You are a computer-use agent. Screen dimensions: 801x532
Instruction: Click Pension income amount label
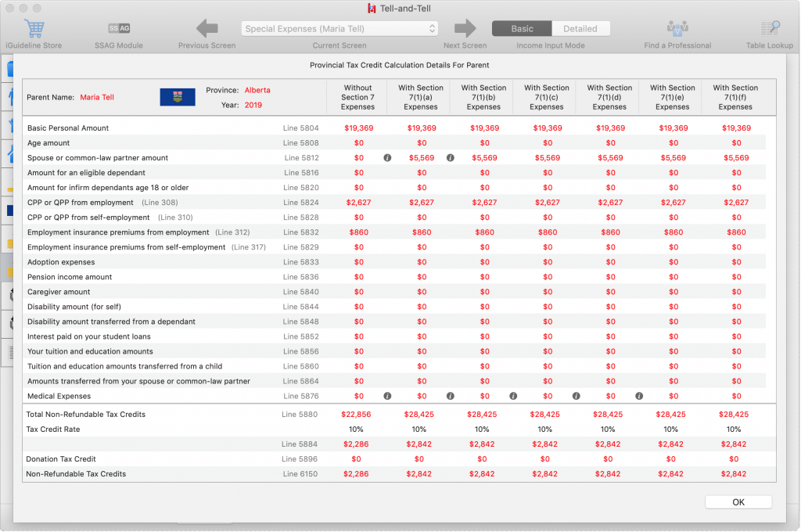[x=70, y=277]
